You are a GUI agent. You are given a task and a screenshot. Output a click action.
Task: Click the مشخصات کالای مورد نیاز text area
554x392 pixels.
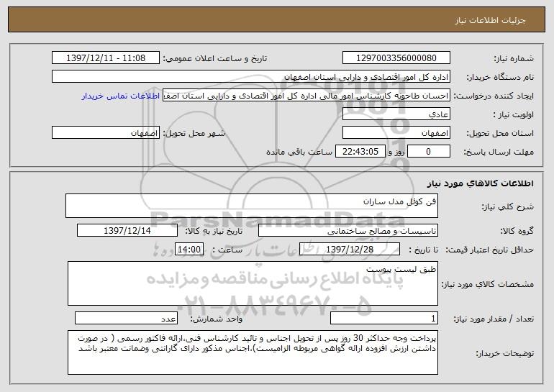coord(253,283)
